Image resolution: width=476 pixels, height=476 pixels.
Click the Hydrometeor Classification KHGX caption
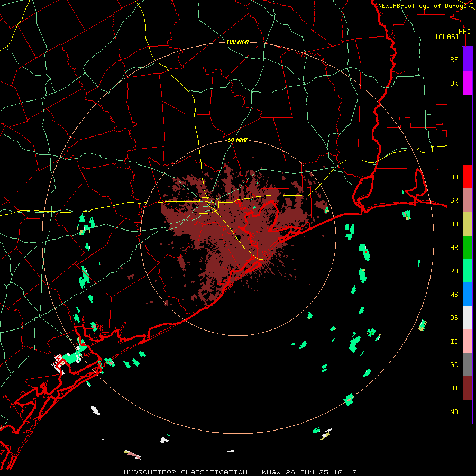click(240, 472)
